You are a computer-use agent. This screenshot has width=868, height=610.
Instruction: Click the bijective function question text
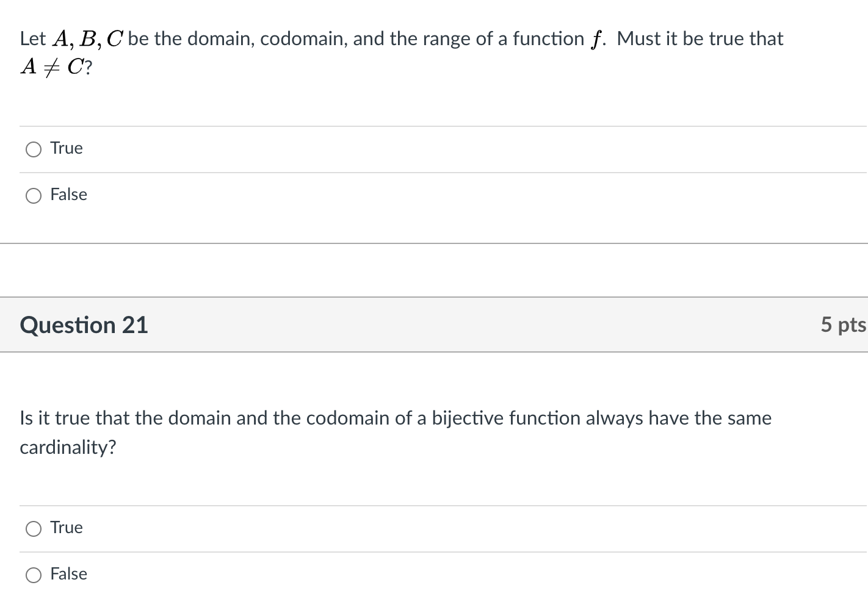pos(396,418)
